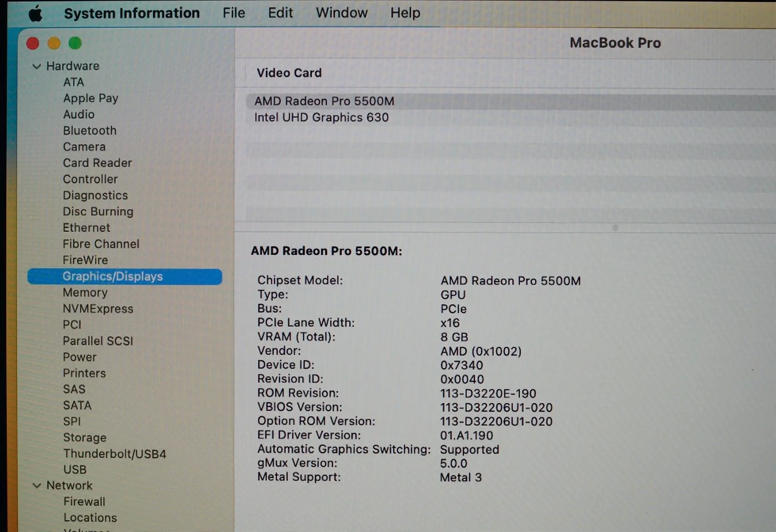Screen dimensions: 776x532
Task: Open the Apple menu icon
Action: pos(35,14)
